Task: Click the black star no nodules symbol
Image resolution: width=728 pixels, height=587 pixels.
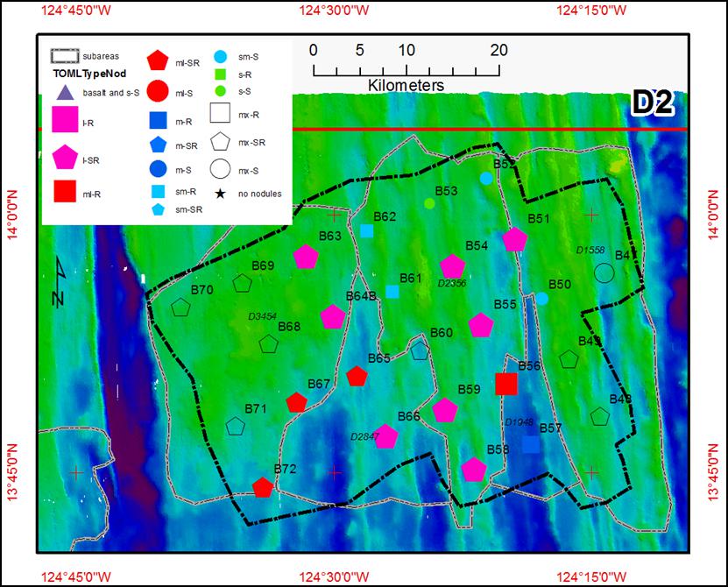Action: point(222,193)
